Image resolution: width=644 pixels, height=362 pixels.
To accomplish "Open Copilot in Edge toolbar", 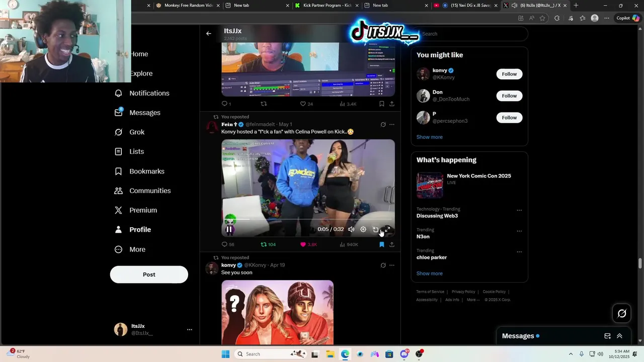I will (x=627, y=18).
